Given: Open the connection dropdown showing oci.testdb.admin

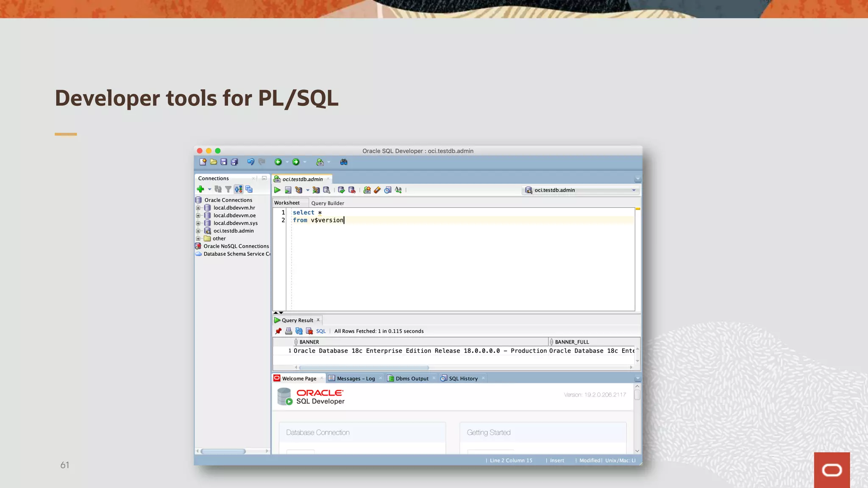Looking at the screenshot, I should (x=581, y=190).
